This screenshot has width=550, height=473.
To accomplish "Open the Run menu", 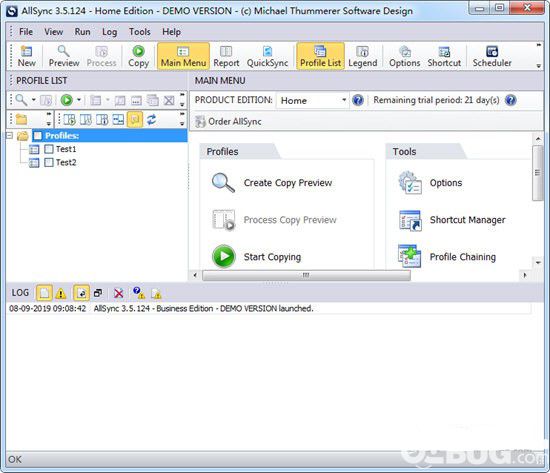I will pos(82,32).
